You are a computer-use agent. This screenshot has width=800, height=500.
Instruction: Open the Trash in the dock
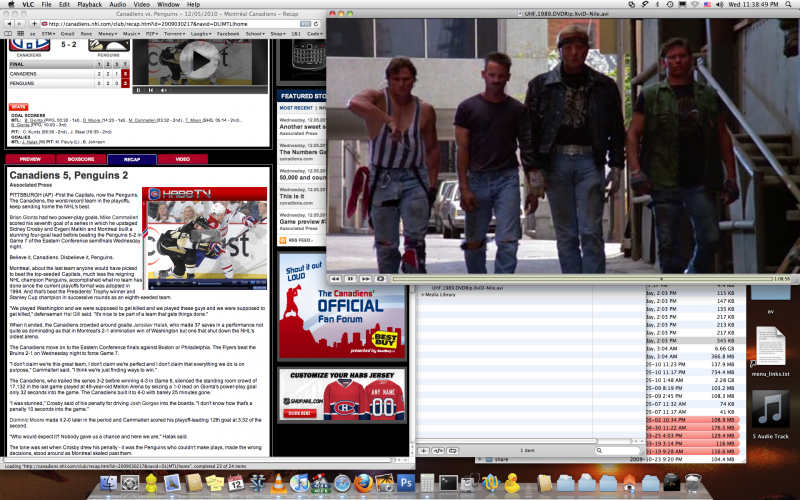[693, 483]
